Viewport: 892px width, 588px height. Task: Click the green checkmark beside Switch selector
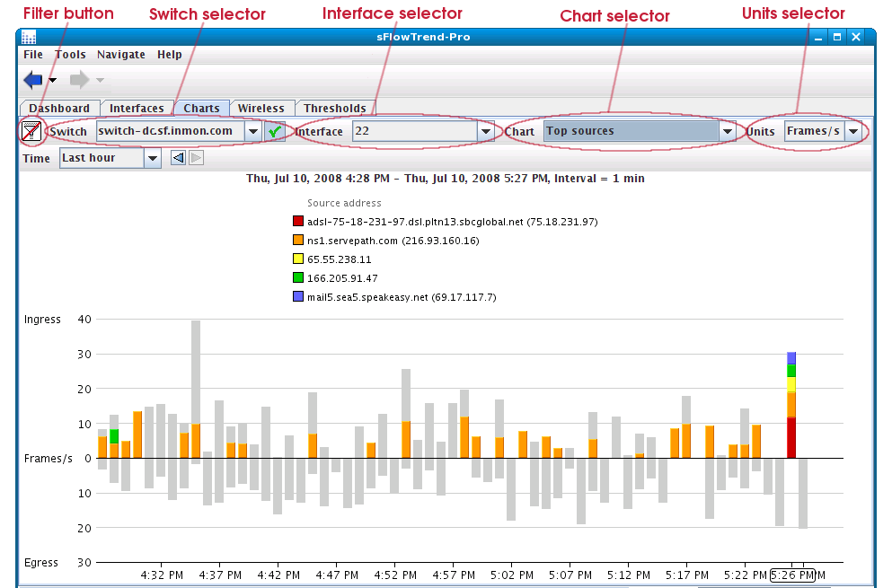pos(275,131)
